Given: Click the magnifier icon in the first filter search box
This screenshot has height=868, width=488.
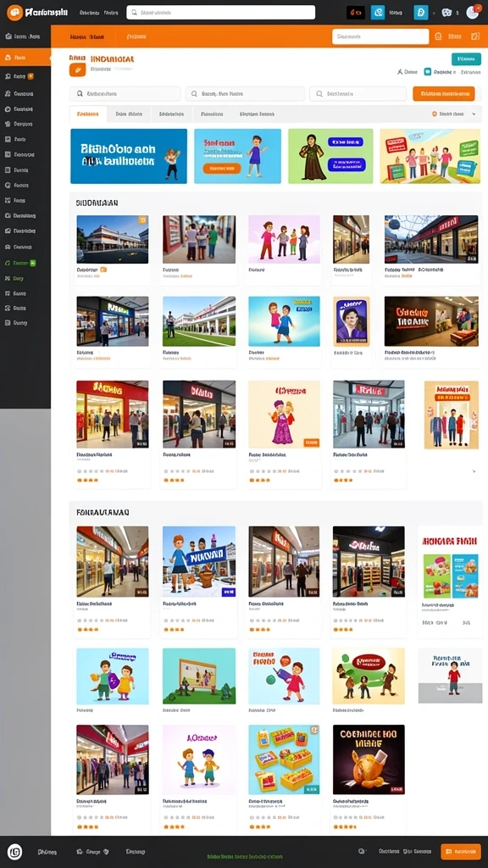Looking at the screenshot, I should coord(80,94).
